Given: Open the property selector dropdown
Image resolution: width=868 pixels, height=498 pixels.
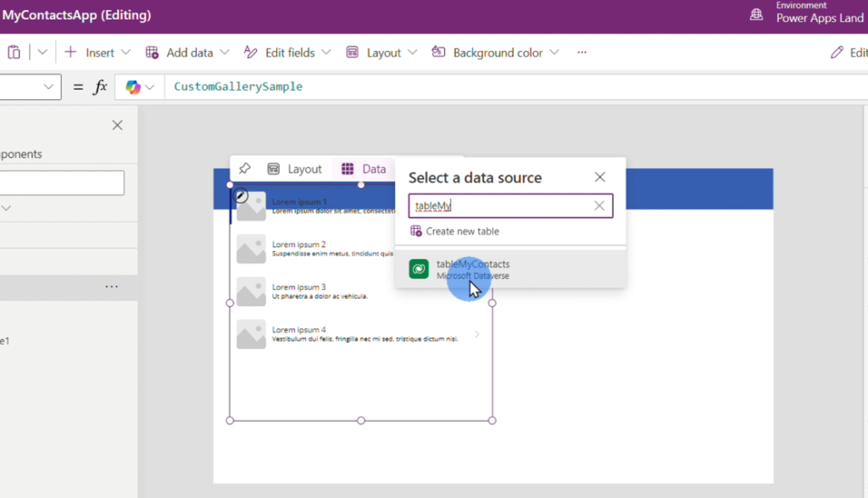Looking at the screenshot, I should [30, 87].
